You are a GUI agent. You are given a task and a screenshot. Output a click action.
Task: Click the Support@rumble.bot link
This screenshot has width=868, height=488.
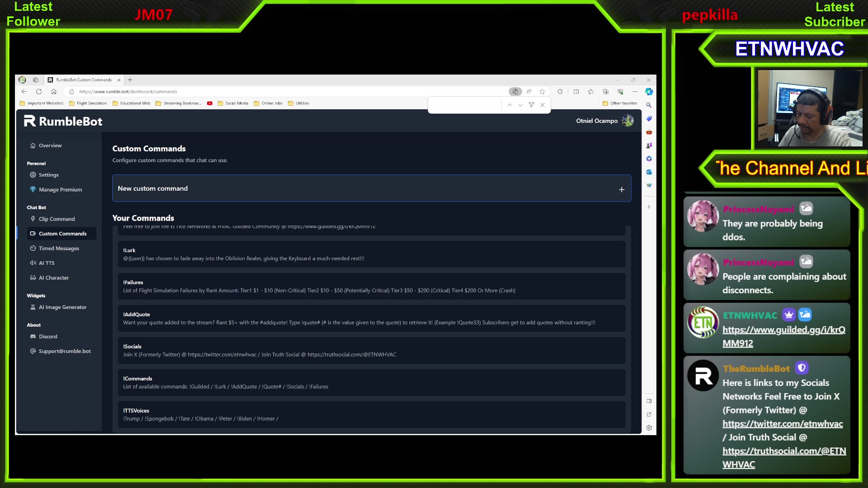coord(64,351)
